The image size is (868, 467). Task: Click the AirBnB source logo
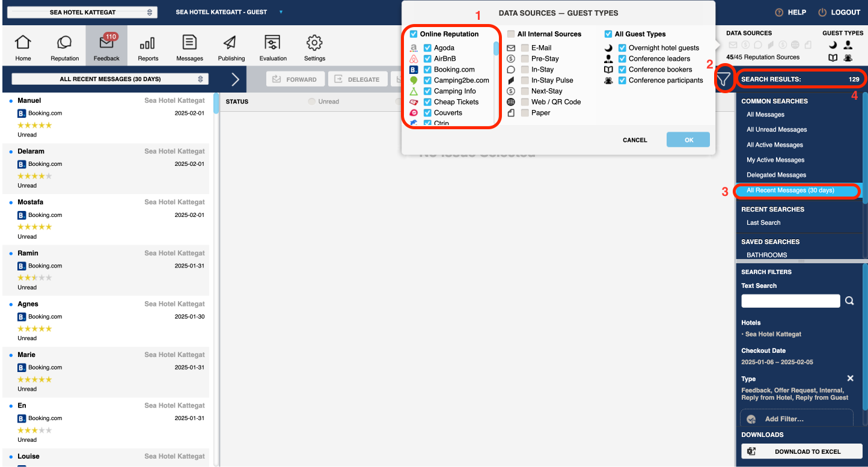414,59
